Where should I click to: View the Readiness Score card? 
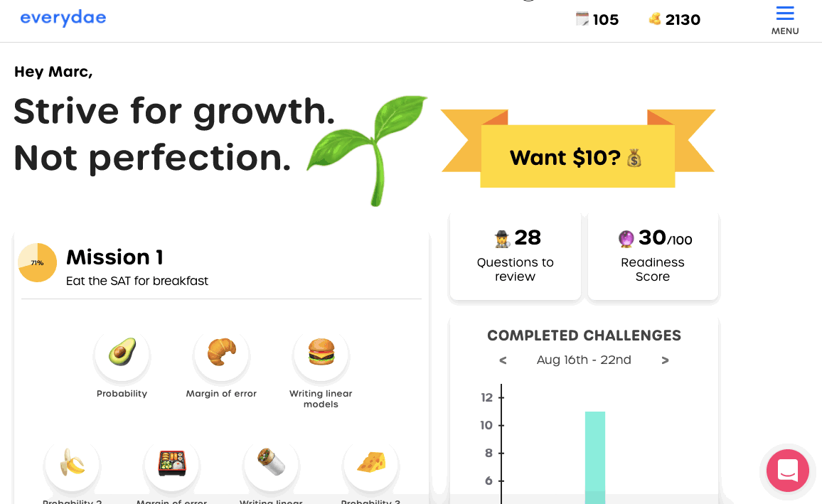pyautogui.click(x=653, y=255)
